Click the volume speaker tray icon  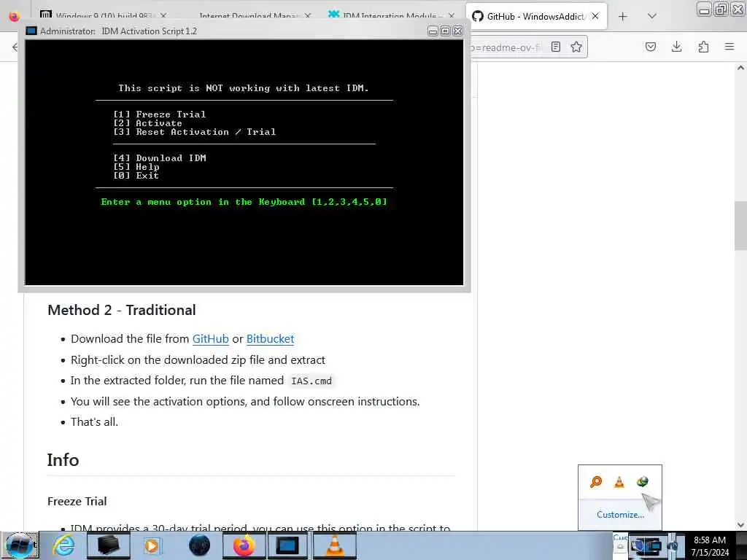point(673,545)
